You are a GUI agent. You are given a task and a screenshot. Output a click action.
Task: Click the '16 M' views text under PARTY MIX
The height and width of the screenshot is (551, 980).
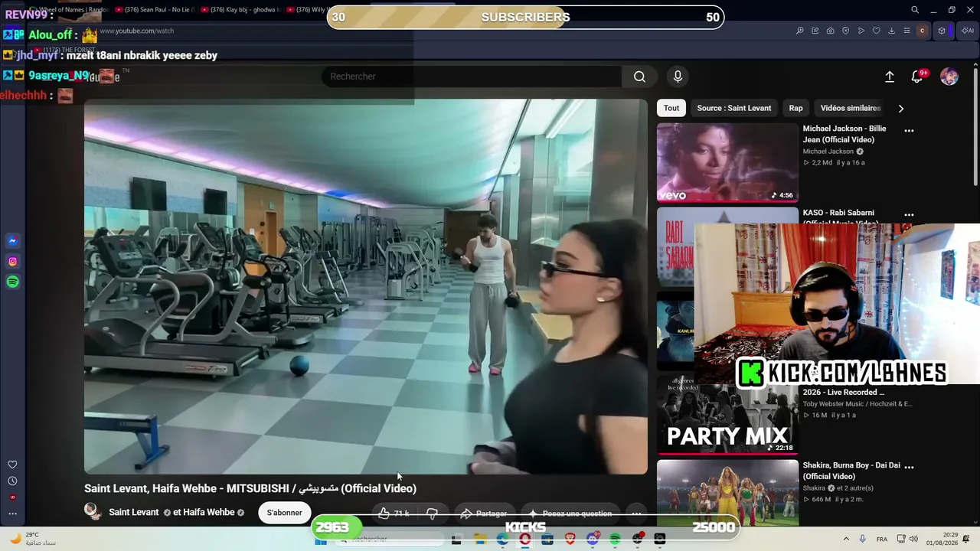coord(819,415)
